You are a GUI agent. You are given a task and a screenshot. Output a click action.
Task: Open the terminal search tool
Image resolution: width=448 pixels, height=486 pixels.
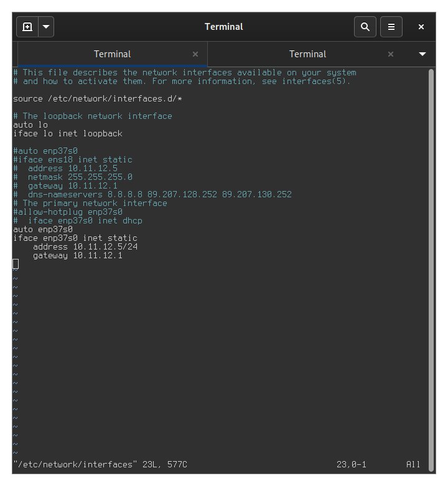point(365,27)
